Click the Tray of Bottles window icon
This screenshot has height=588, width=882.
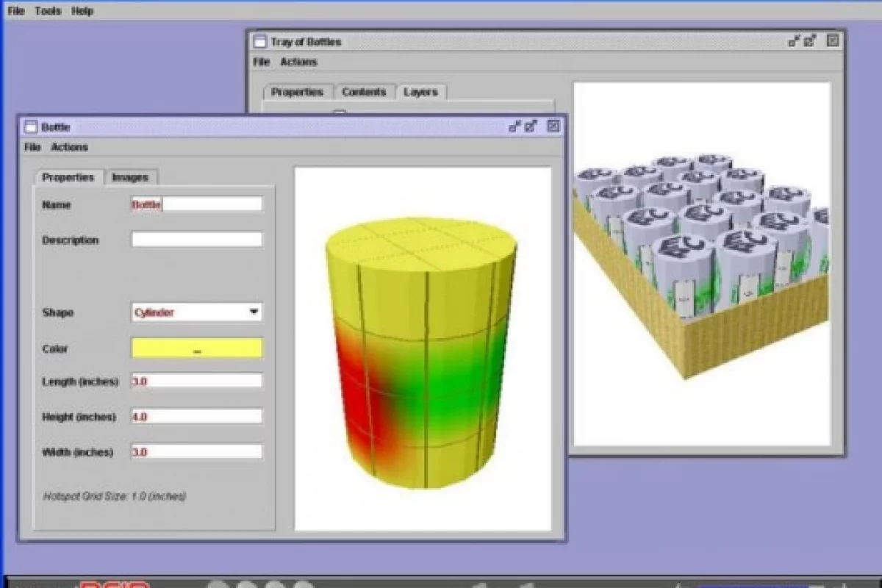pos(260,42)
